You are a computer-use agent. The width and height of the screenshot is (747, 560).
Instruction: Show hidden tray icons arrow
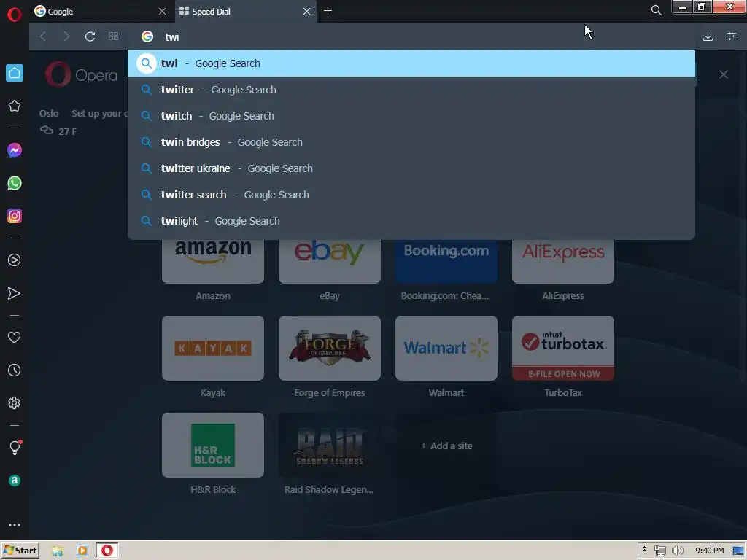click(644, 550)
